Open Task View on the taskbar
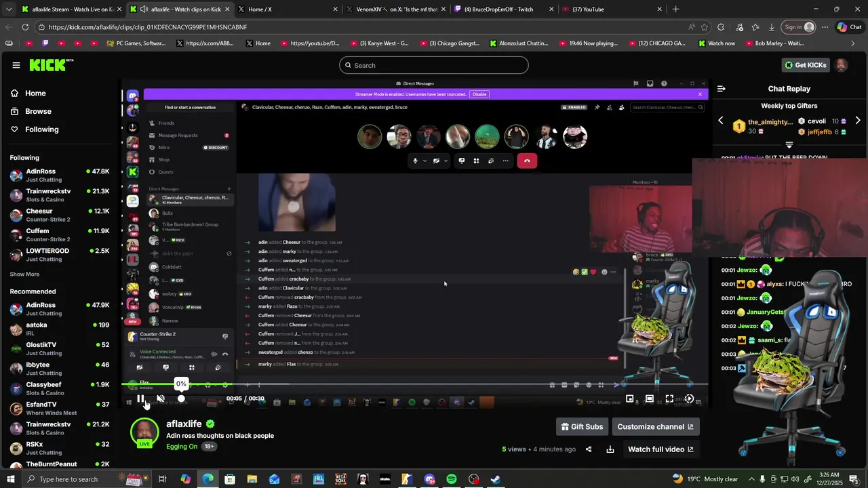 163,479
